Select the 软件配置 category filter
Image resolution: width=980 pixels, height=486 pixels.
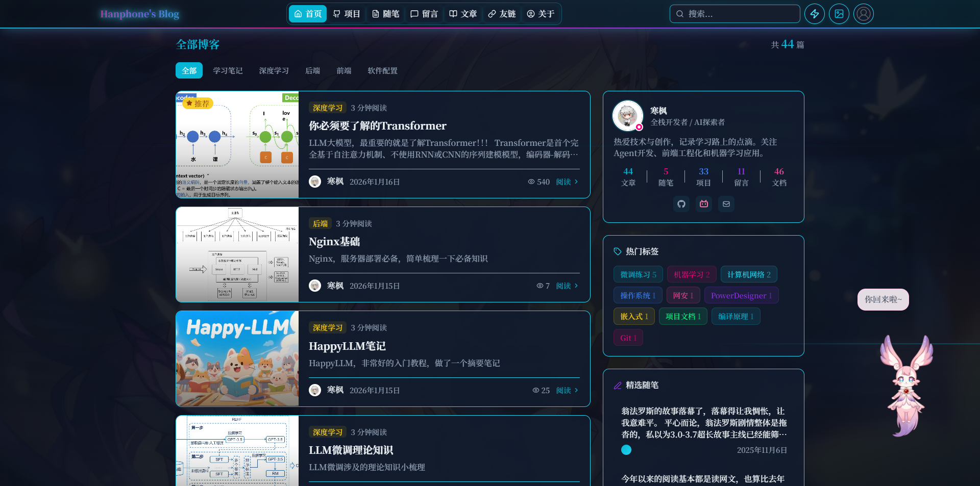coord(382,70)
